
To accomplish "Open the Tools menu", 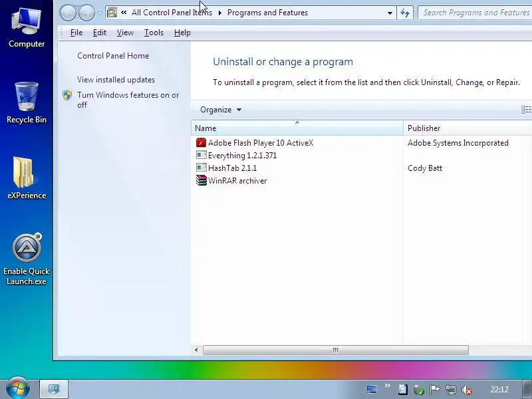I will (154, 33).
